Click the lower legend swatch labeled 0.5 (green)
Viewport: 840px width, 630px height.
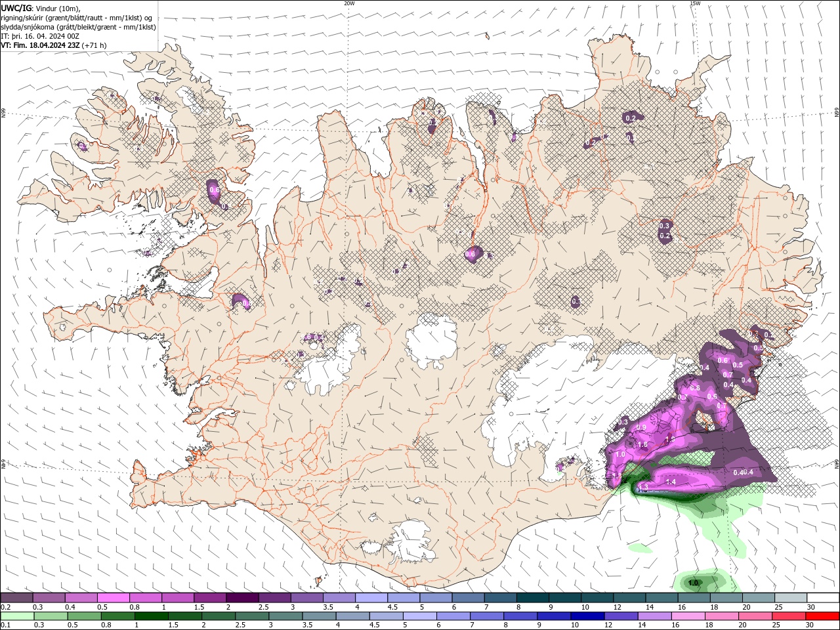[84, 616]
